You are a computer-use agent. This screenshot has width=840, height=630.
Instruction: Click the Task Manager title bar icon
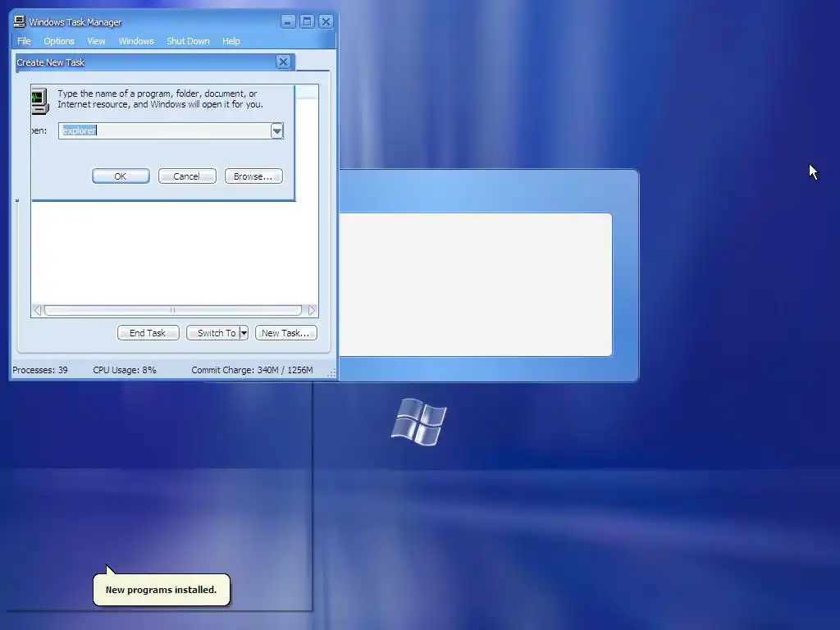coord(20,21)
